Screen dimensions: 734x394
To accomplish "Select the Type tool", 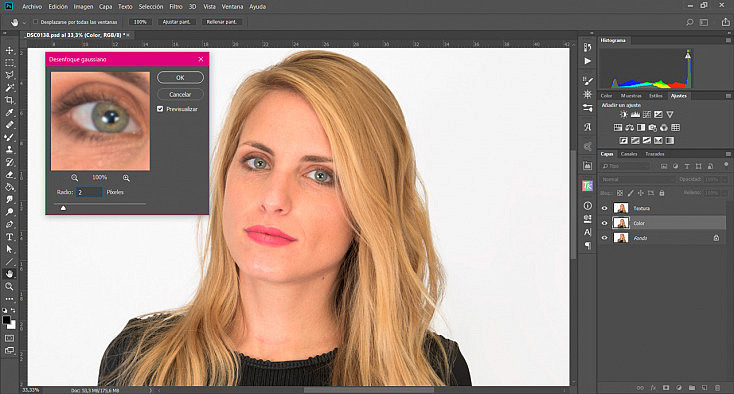I will click(9, 237).
